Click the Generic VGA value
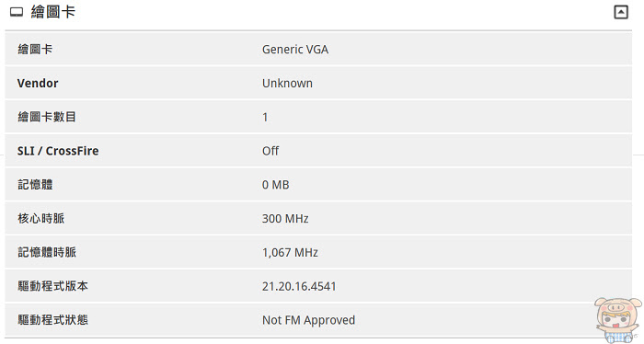 295,50
